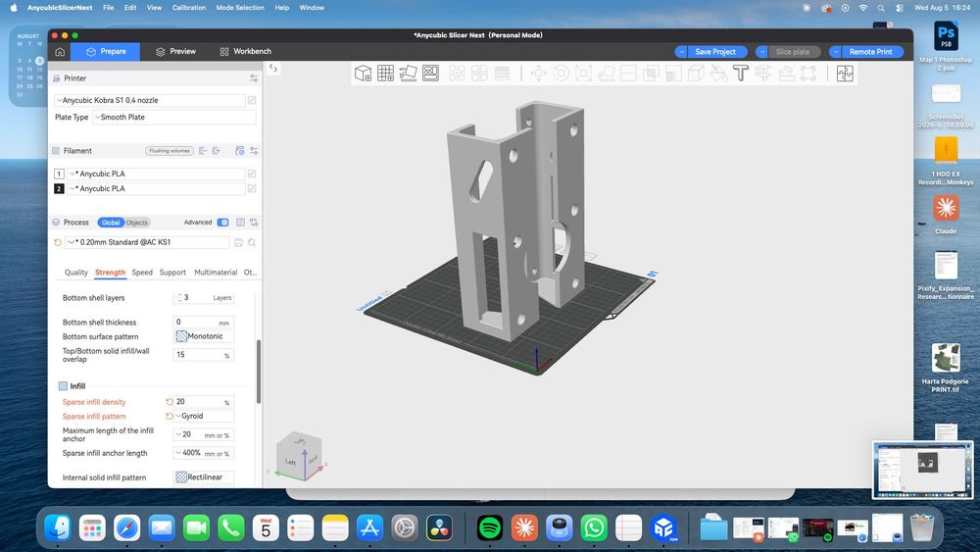Switch Process scope to Objects

(136, 223)
